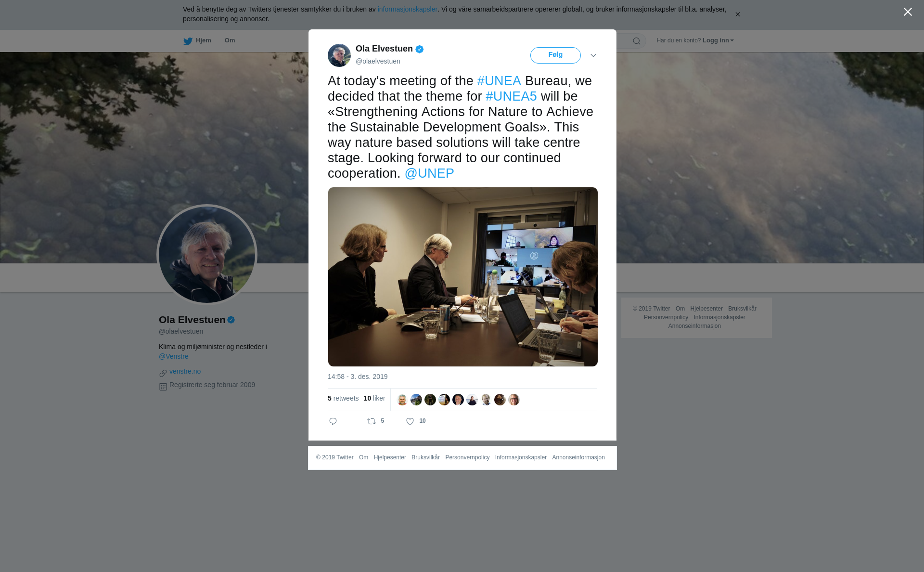Viewport: 924px width, 572px height.
Task: Close the tweet overlay with X
Action: [x=908, y=12]
